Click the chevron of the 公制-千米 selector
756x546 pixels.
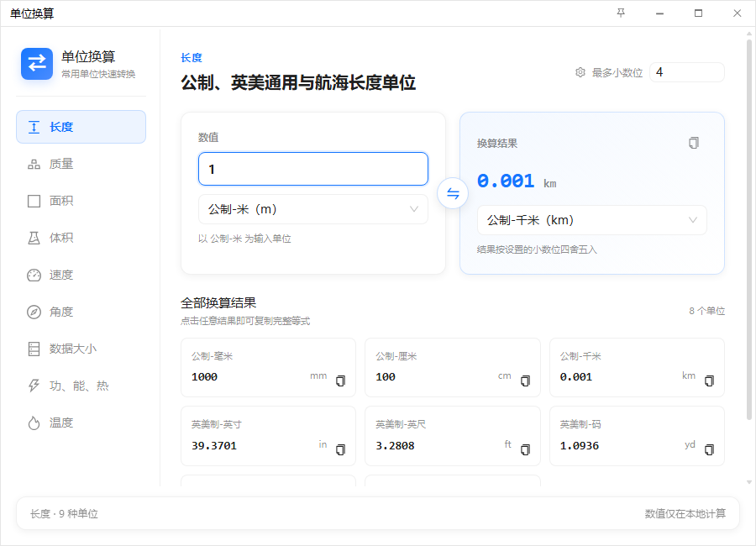[693, 220]
